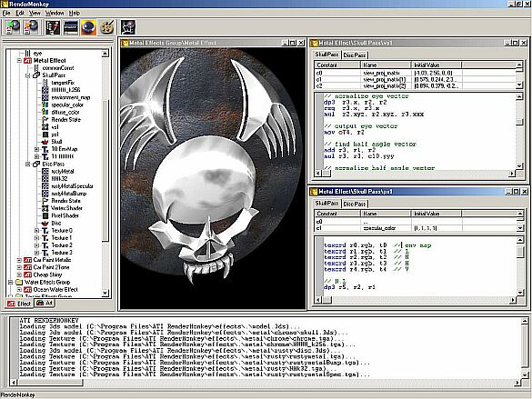Click the artist palette toolbar icon
This screenshot has height=399, width=532.
(106, 27)
